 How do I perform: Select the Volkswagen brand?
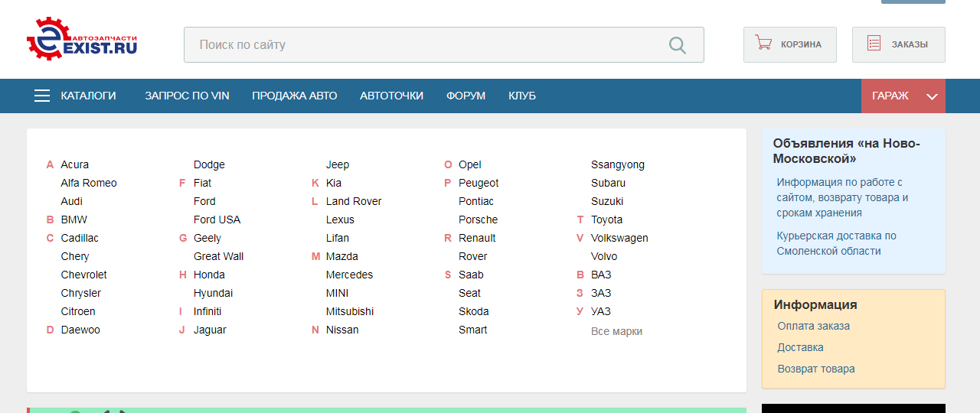[x=619, y=238]
